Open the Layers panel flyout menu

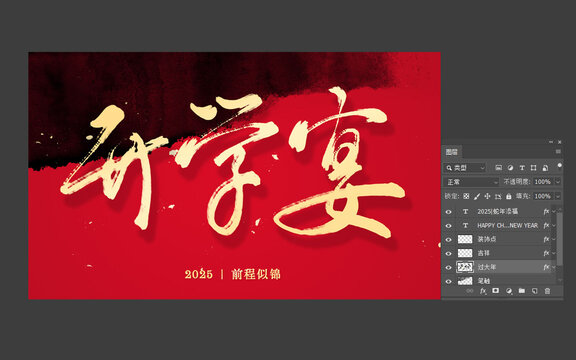pos(558,151)
